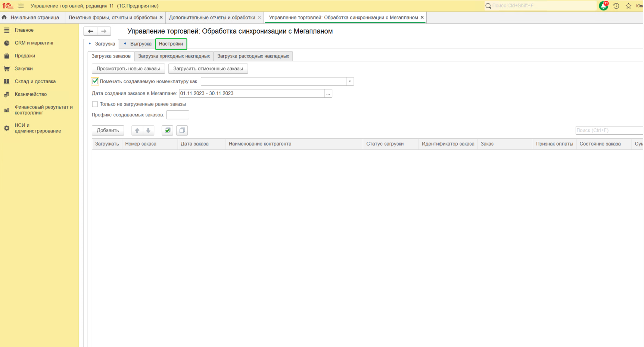Click the Загружать column header

(107, 144)
